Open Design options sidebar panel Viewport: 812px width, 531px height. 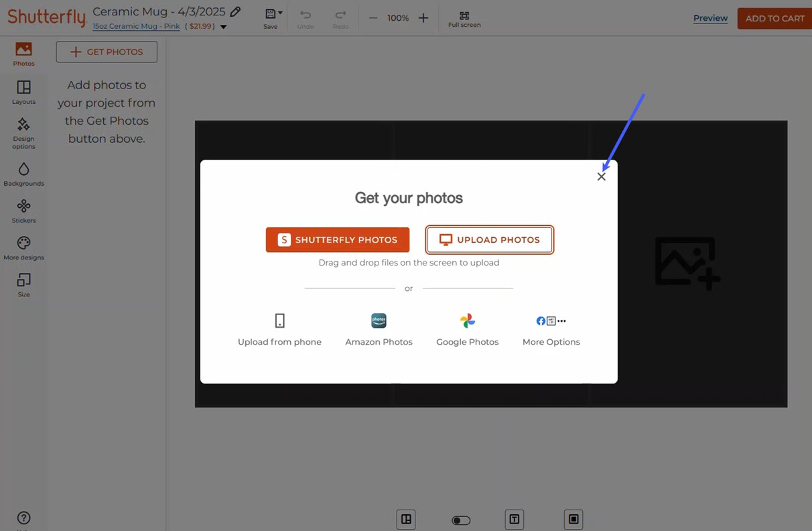(x=23, y=133)
